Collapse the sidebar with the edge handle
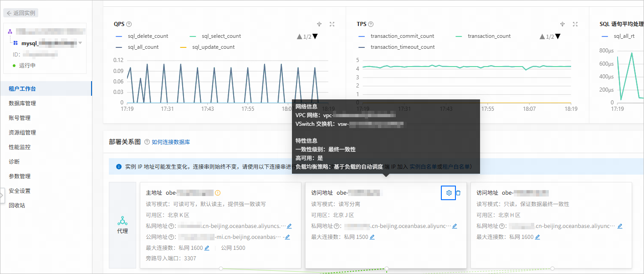Screen dimensions: 644x274 click(x=2, y=195)
